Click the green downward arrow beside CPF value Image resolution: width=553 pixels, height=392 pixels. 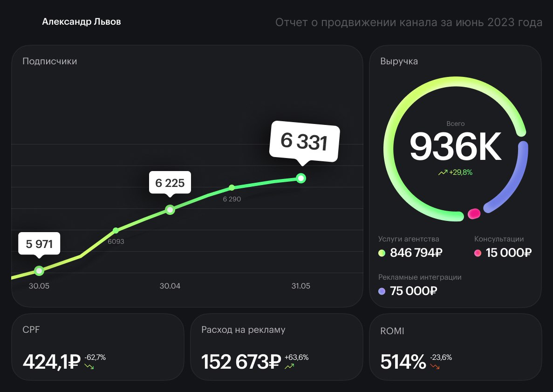click(x=89, y=367)
